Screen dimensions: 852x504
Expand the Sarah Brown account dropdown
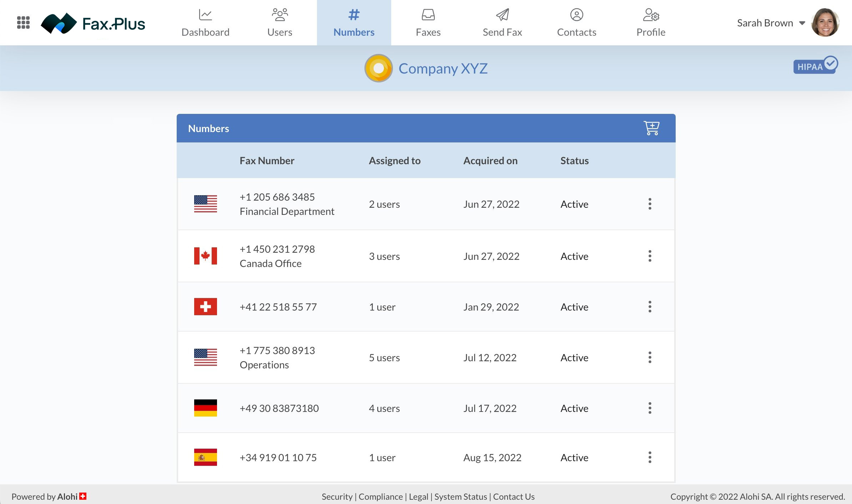pyautogui.click(x=801, y=22)
